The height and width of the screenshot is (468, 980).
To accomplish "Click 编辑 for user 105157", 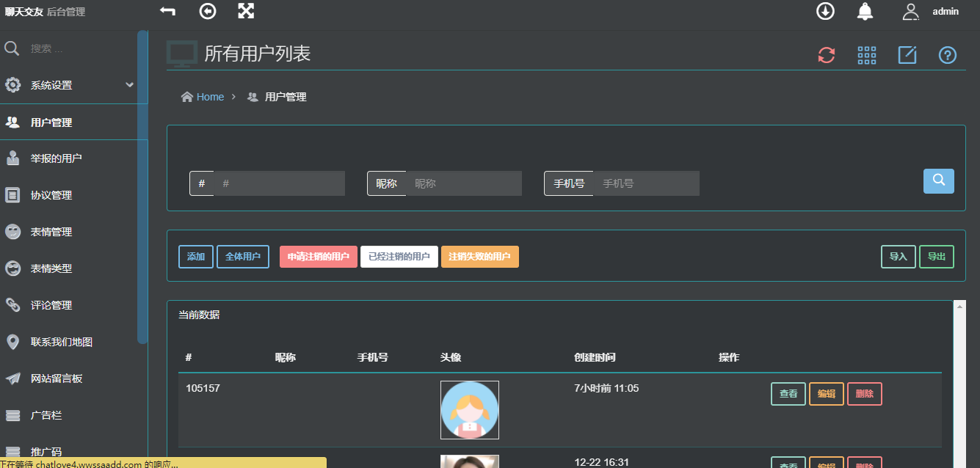I will point(827,394).
